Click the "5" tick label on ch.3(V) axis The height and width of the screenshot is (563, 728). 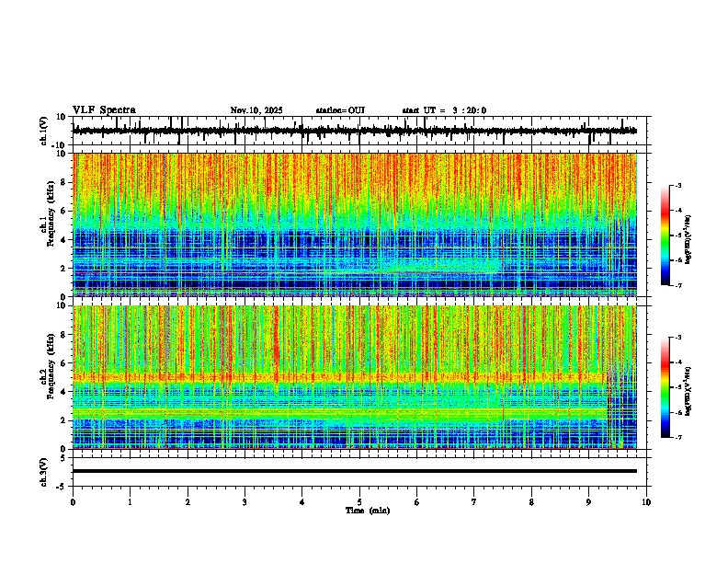point(63,458)
